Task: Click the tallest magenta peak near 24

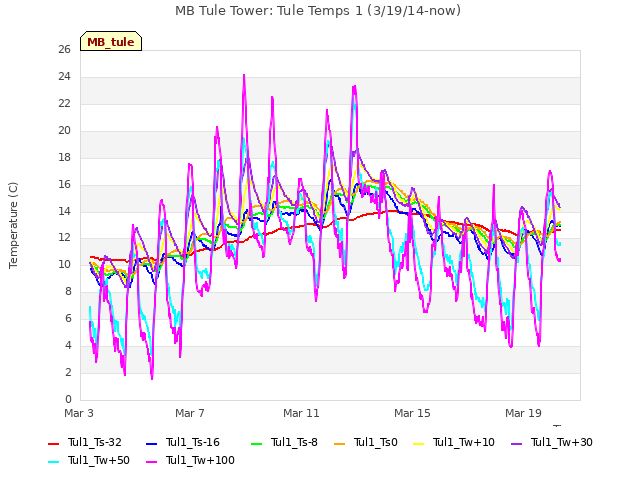Action: (244, 76)
